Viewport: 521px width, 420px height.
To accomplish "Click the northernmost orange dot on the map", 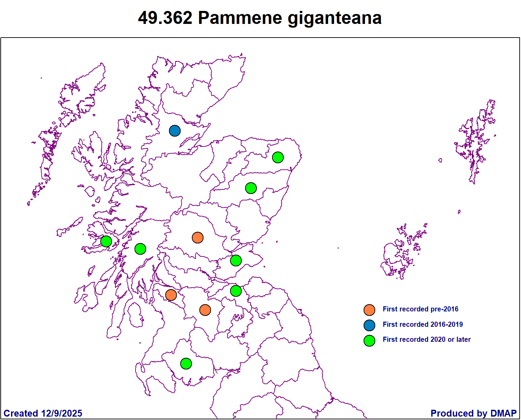I will (198, 238).
